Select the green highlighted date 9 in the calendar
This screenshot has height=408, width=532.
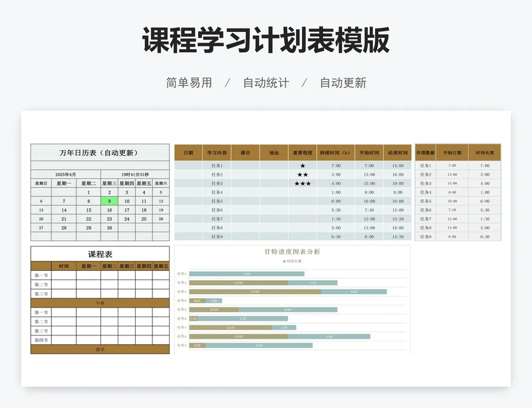(x=109, y=201)
